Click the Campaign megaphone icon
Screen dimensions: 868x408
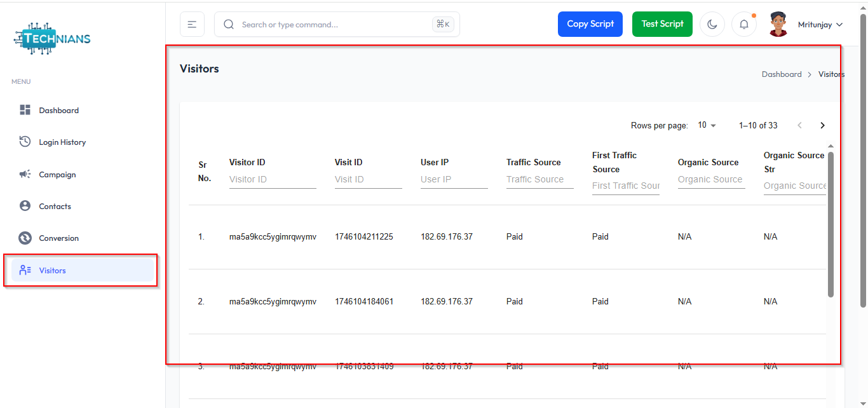25,174
